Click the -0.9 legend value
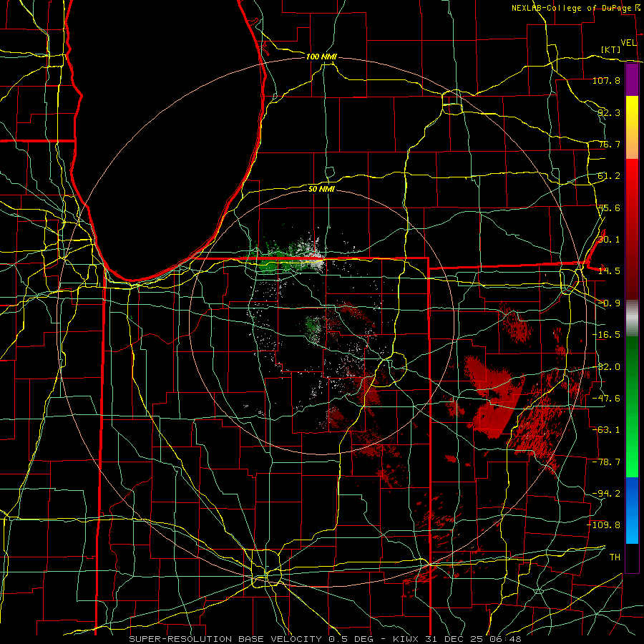Viewport: 644px width, 644px height. 608,303
